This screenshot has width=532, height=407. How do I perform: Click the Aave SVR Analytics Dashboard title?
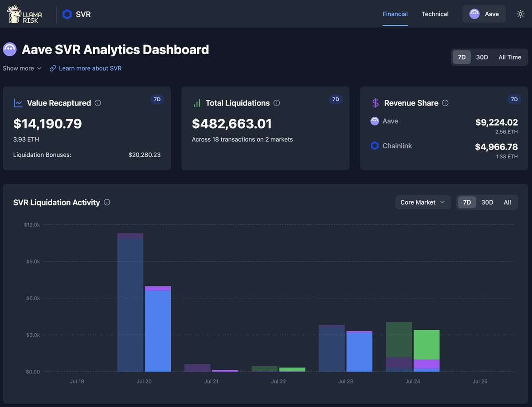(115, 49)
